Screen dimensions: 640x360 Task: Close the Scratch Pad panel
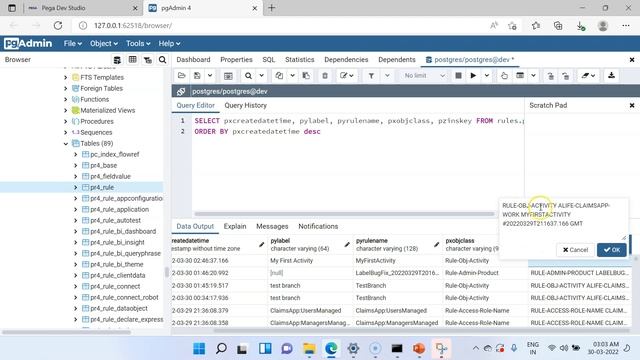pyautogui.click(x=632, y=105)
